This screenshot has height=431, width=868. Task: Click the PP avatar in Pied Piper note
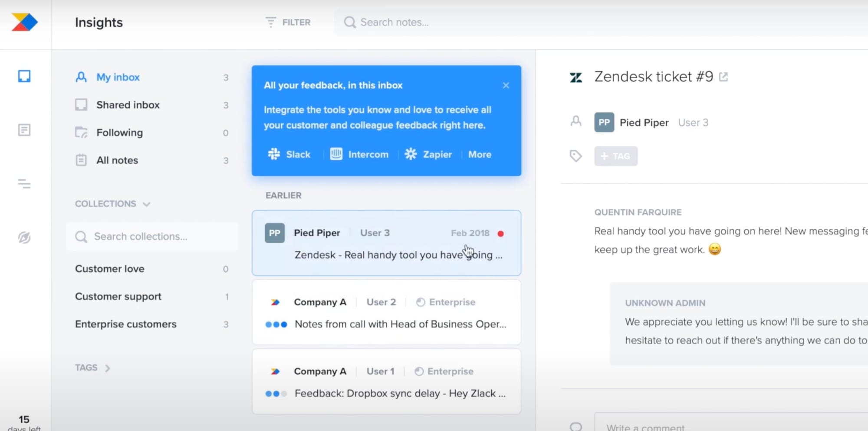click(x=275, y=233)
